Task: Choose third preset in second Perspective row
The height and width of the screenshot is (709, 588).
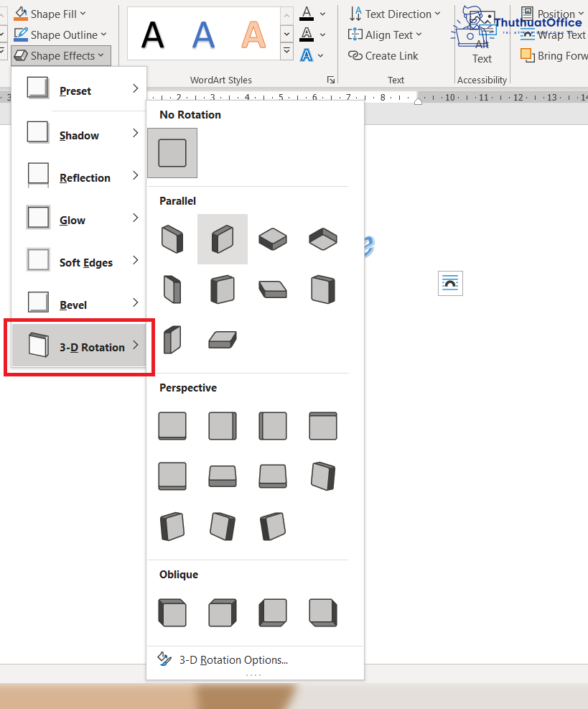Action: coord(273,476)
